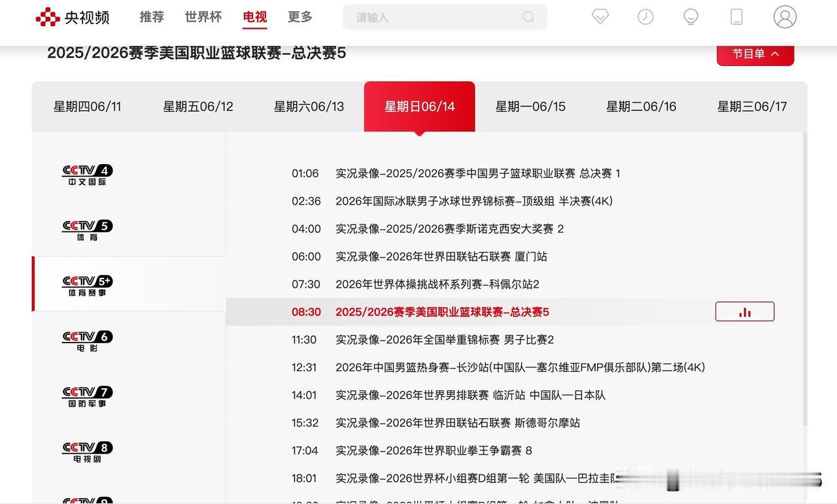Switch to 星期三06/17 tab
837x504 pixels.
click(x=752, y=107)
